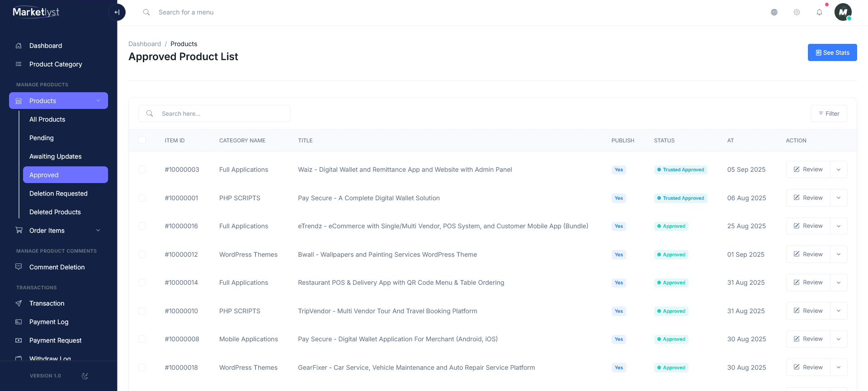Open the settings gear icon

tap(797, 12)
